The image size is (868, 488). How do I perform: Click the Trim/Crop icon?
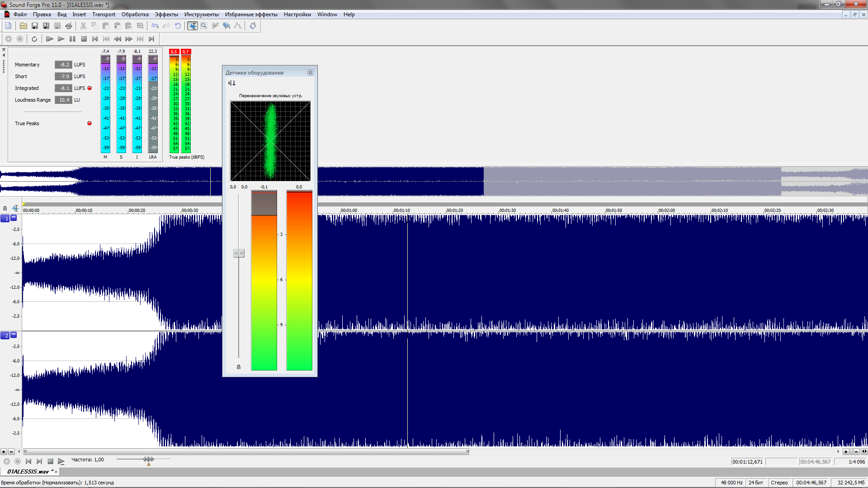point(140,26)
